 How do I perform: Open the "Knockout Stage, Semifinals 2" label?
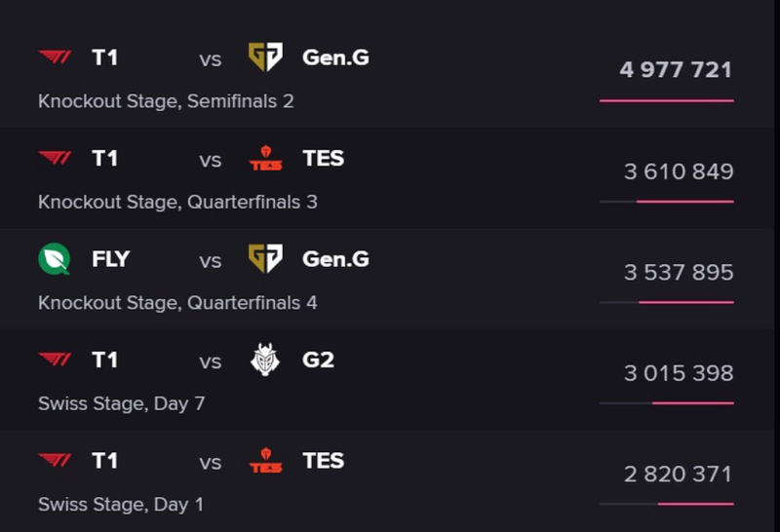(166, 100)
